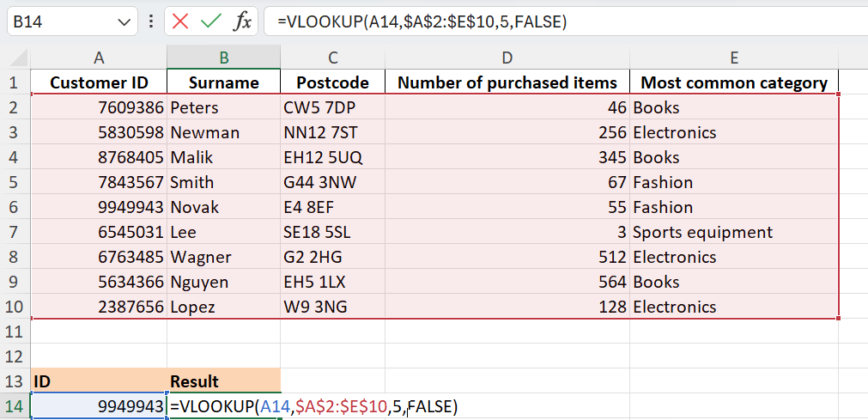This screenshot has width=868, height=420.
Task: Open the Insert Function fx dialog
Action: click(x=242, y=21)
